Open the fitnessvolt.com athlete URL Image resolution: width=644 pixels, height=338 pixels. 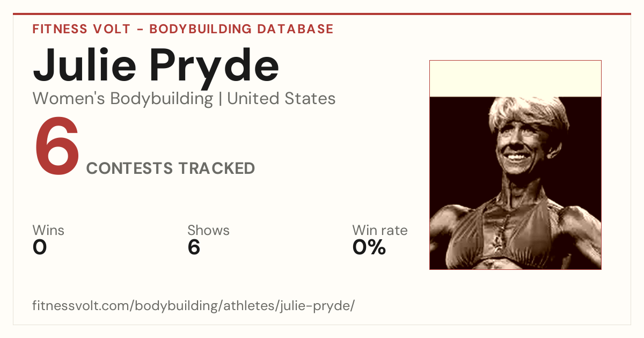pos(194,306)
